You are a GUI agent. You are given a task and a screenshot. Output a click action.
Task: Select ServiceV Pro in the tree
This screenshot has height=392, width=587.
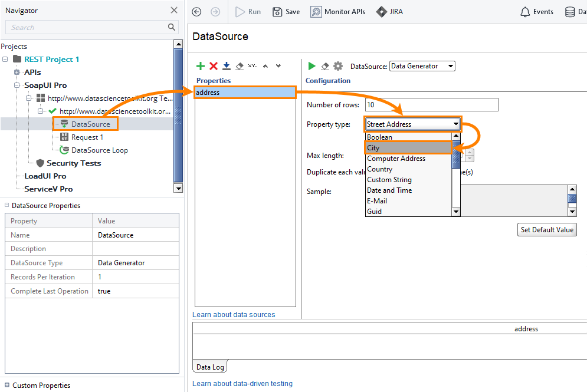pyautogui.click(x=48, y=189)
